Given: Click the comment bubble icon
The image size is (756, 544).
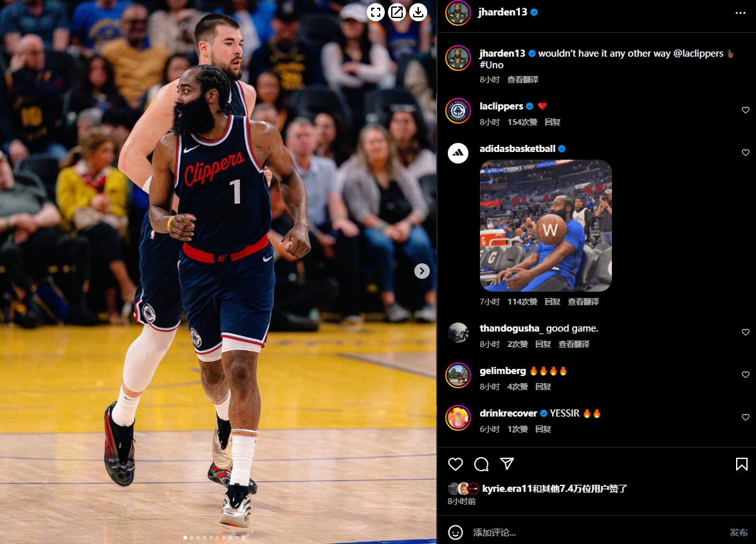Looking at the screenshot, I should point(481,464).
